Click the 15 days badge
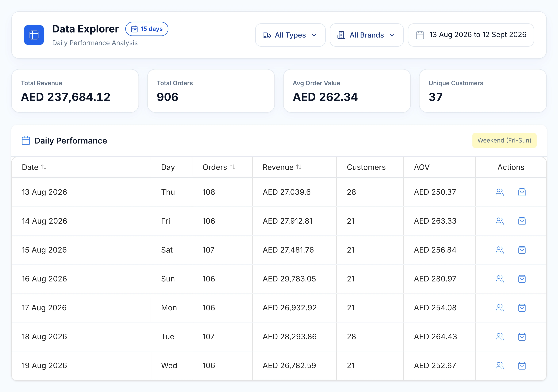The image size is (558, 392). [147, 29]
